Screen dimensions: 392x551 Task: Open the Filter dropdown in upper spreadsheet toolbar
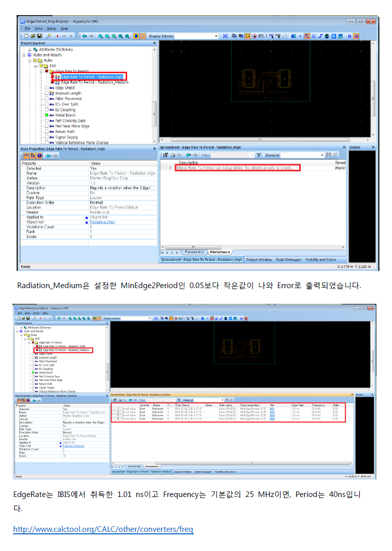click(251, 155)
